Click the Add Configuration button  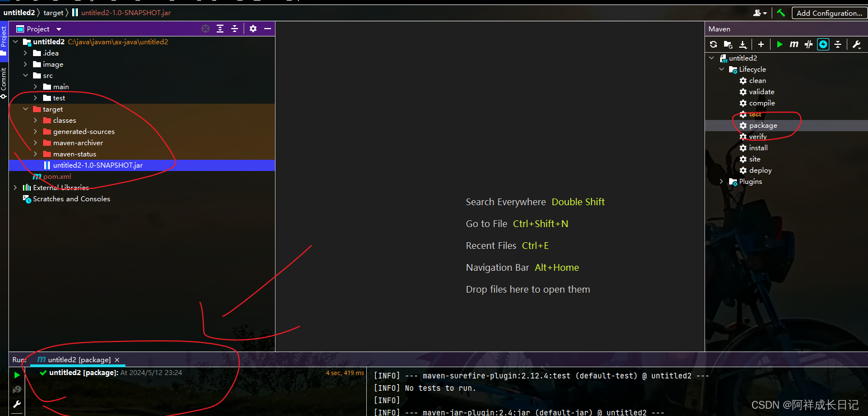tap(829, 13)
